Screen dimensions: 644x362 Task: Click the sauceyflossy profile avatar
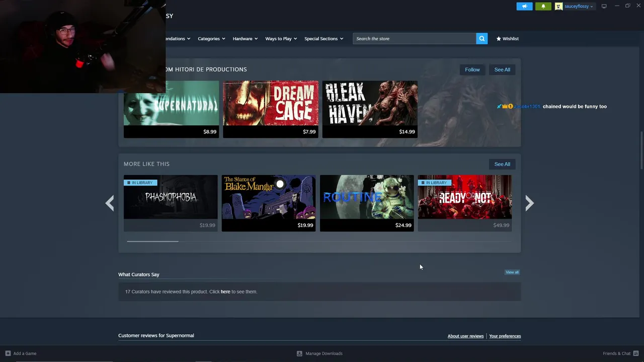click(558, 6)
